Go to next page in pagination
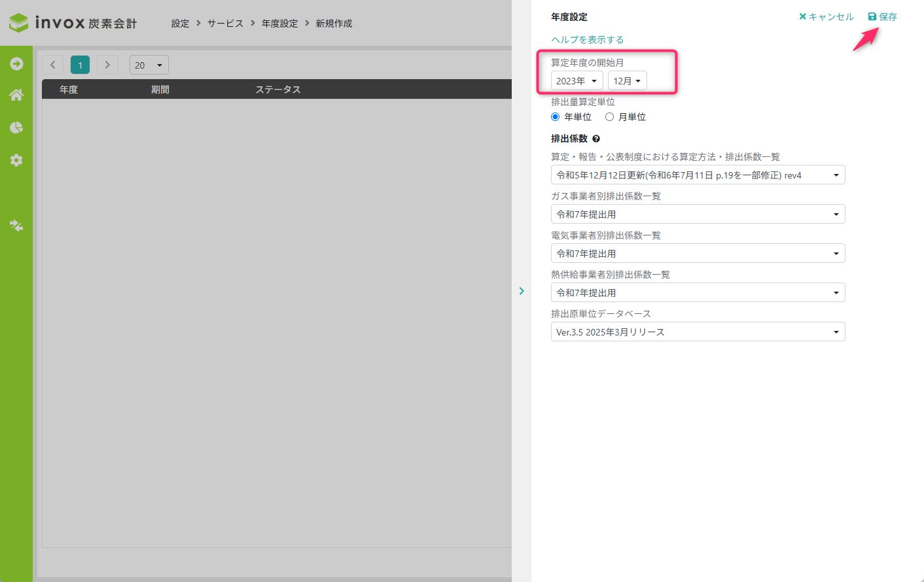924x582 pixels. (107, 65)
